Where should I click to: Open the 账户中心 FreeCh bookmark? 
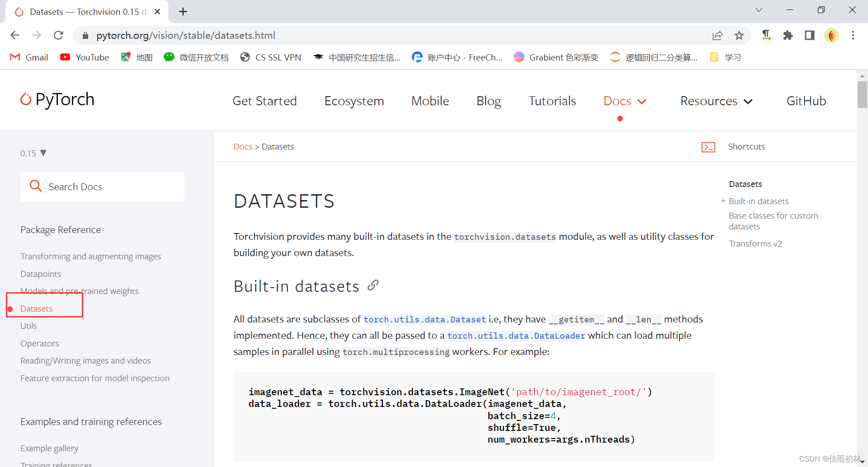457,57
